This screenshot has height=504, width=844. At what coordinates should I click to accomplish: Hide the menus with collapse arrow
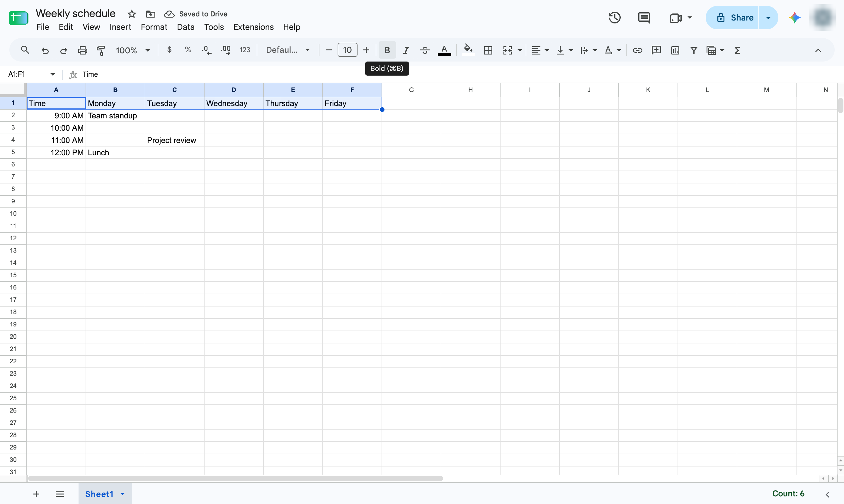818,50
